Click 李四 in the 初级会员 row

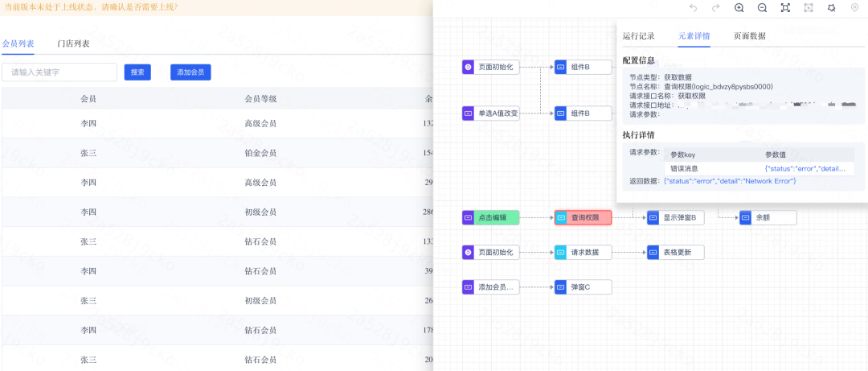click(88, 212)
